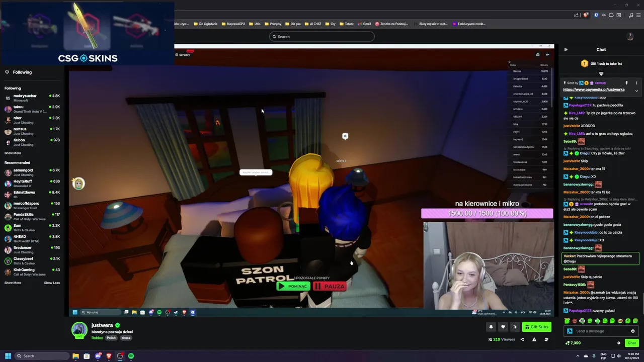Report stream using warning triangle icon
Viewport: 644px width, 362px height.
click(534, 339)
